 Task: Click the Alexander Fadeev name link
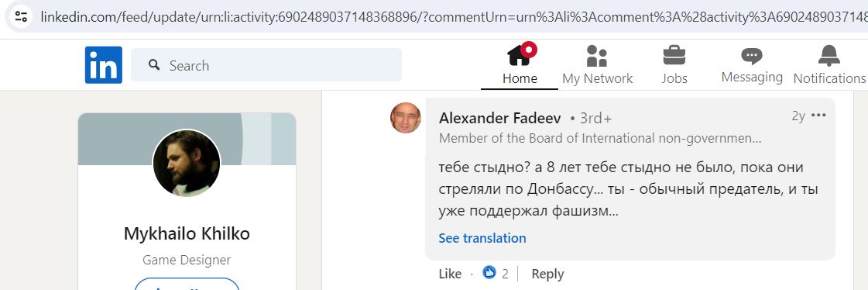pyautogui.click(x=500, y=118)
